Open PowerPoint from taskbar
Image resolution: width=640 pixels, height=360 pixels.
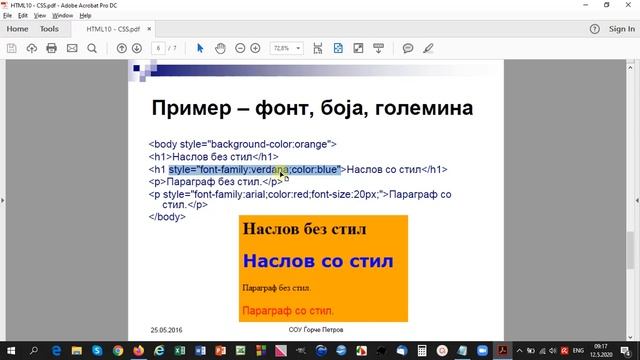click(220, 351)
